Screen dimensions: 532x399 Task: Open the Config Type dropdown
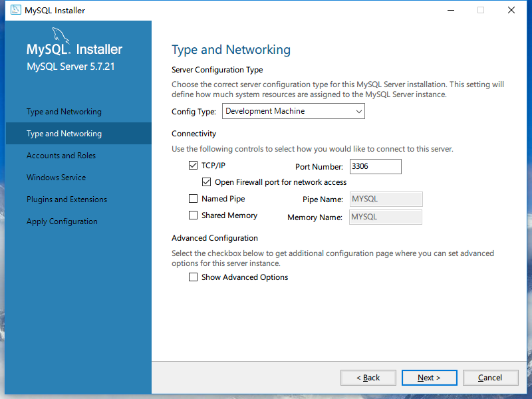[x=293, y=112]
